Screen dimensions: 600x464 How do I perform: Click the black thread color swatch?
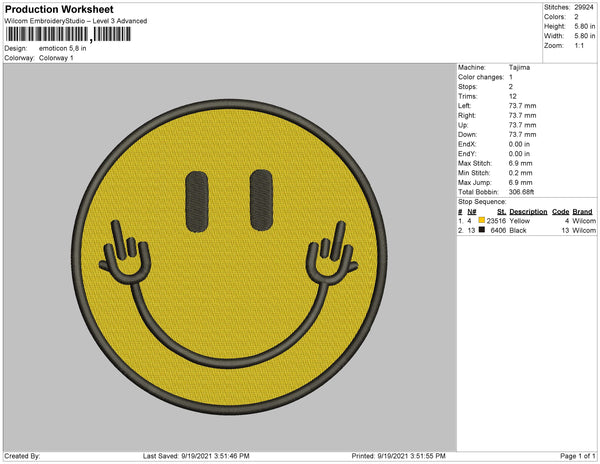pyautogui.click(x=482, y=230)
